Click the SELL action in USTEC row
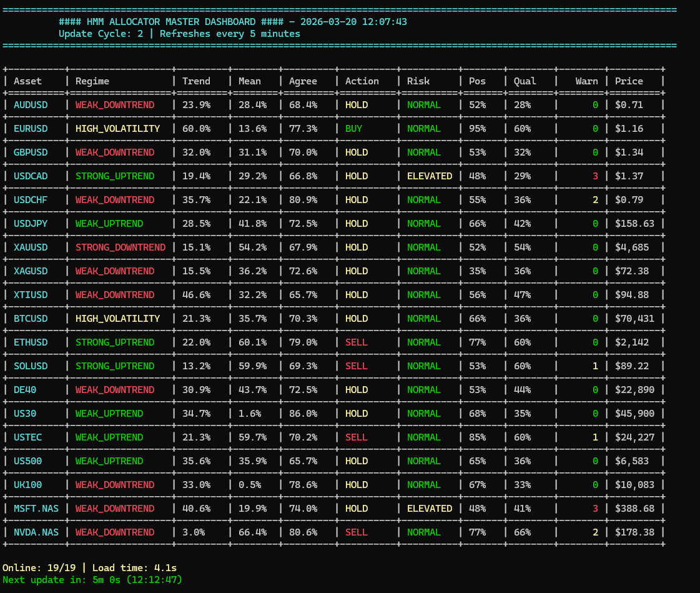 [x=357, y=437]
